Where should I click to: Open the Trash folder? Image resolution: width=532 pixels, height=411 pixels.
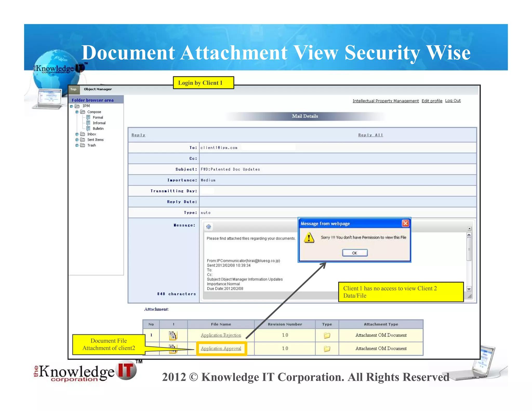coord(91,145)
